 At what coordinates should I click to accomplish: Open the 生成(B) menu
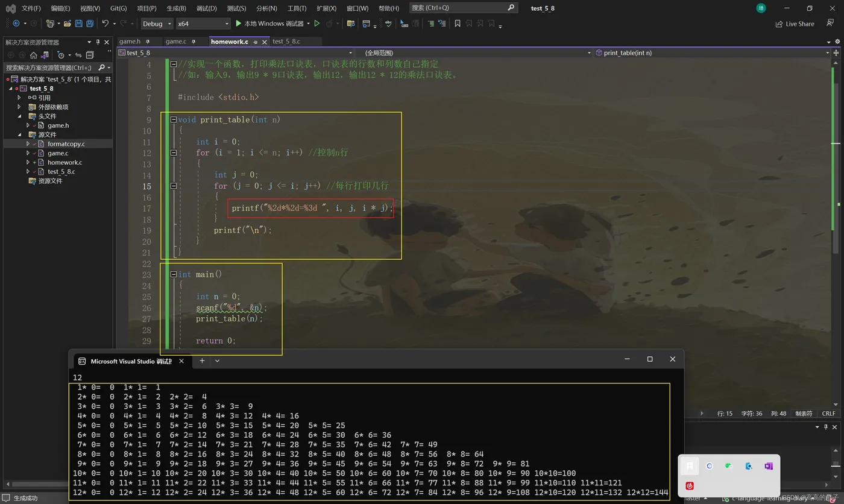click(177, 8)
